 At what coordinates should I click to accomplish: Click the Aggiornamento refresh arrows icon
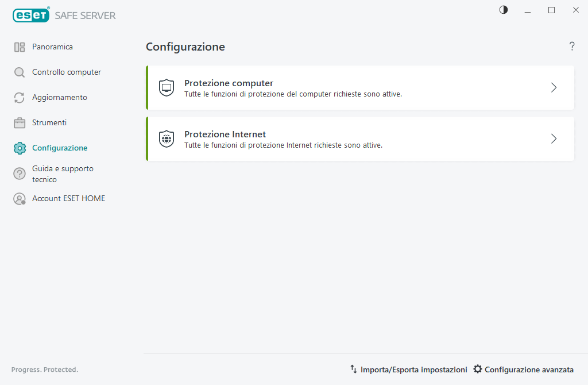pos(20,98)
